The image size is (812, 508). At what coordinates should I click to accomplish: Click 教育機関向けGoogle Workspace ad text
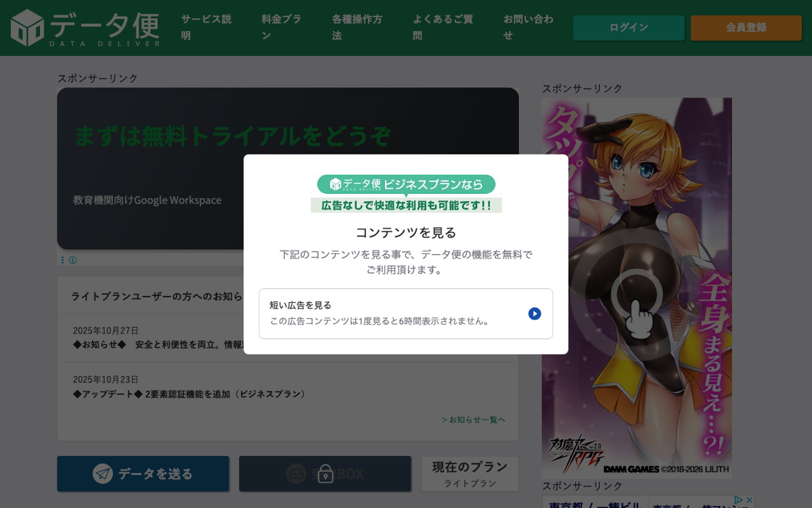(148, 200)
